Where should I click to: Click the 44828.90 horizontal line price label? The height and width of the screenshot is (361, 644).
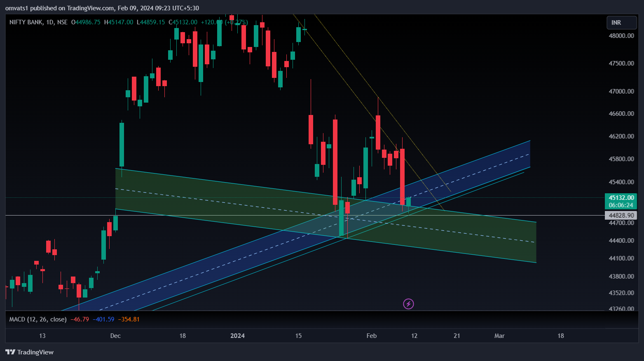click(621, 216)
